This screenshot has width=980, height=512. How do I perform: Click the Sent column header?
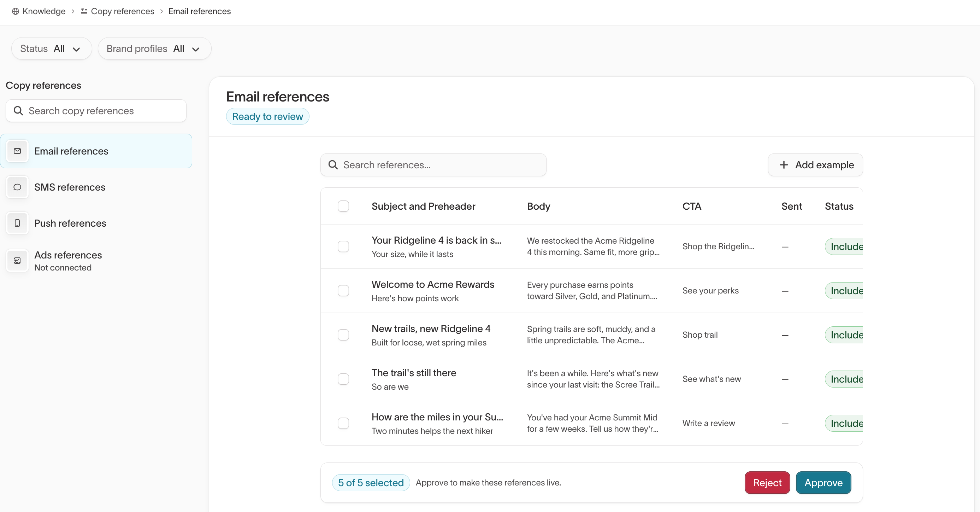792,206
